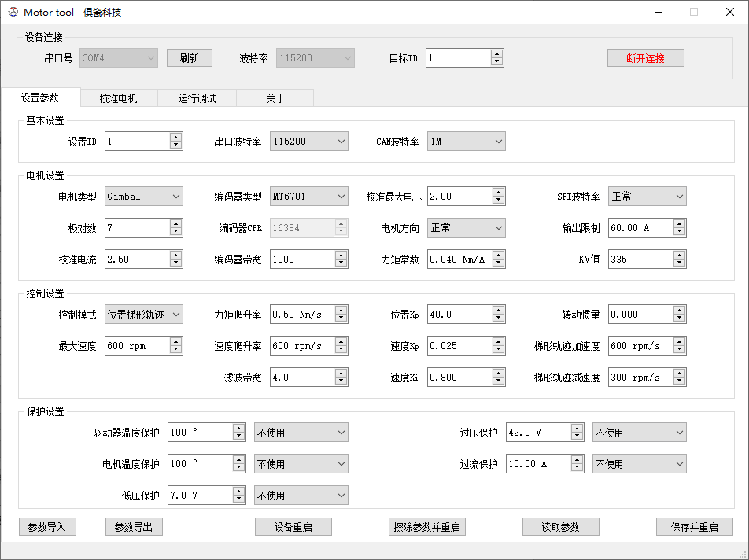Open the CAN波特率 dropdown showing 1M
749x560 pixels.
coord(466,141)
